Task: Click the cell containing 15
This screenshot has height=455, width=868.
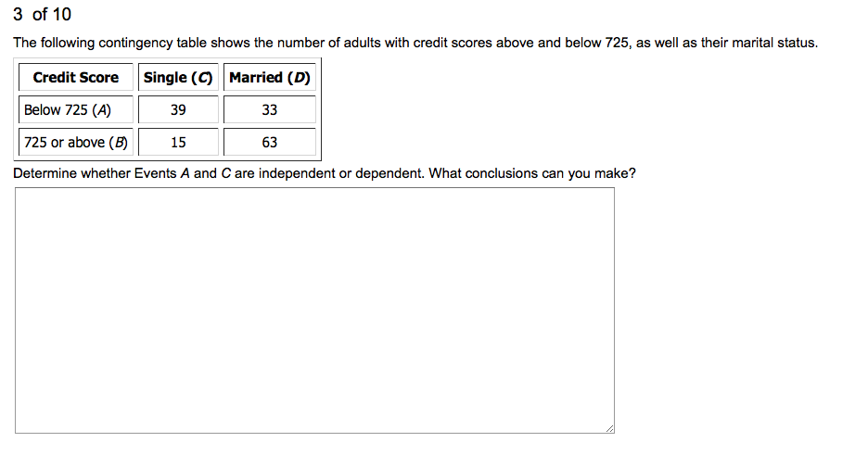Action: (x=178, y=143)
